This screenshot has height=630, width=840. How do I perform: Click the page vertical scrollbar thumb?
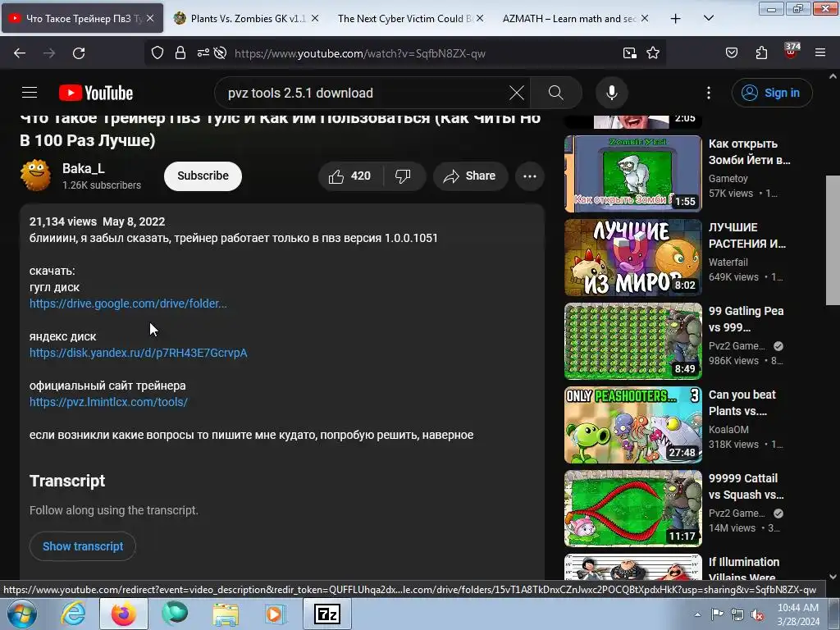tap(833, 240)
